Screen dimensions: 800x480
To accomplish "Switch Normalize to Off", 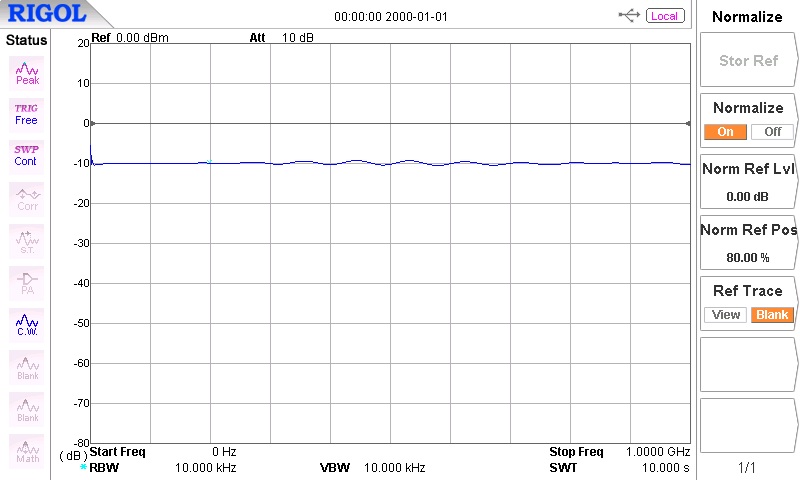I will pos(772,132).
